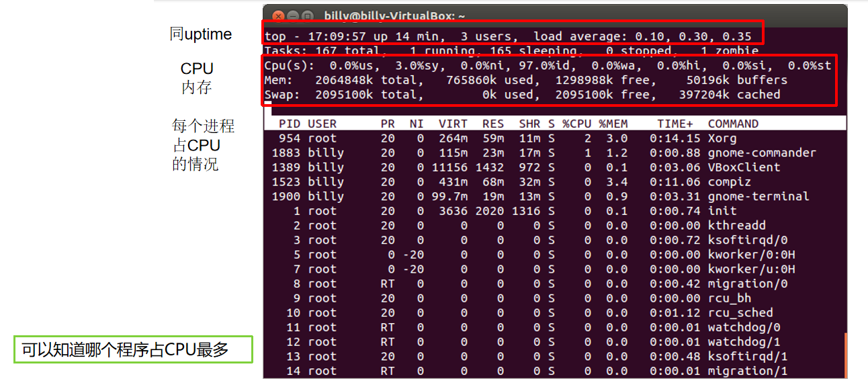Minimize the terminal window
868x387 pixels.
(x=292, y=16)
